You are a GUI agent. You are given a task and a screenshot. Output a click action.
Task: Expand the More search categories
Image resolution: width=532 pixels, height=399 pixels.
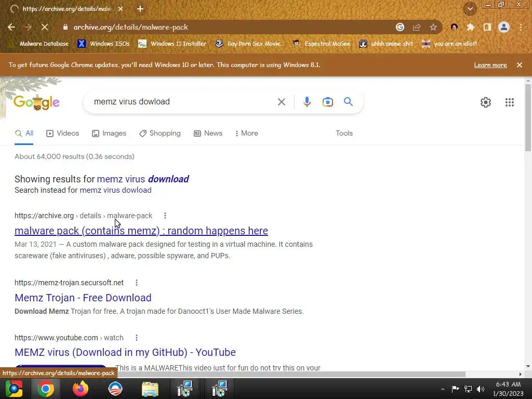coord(246,134)
